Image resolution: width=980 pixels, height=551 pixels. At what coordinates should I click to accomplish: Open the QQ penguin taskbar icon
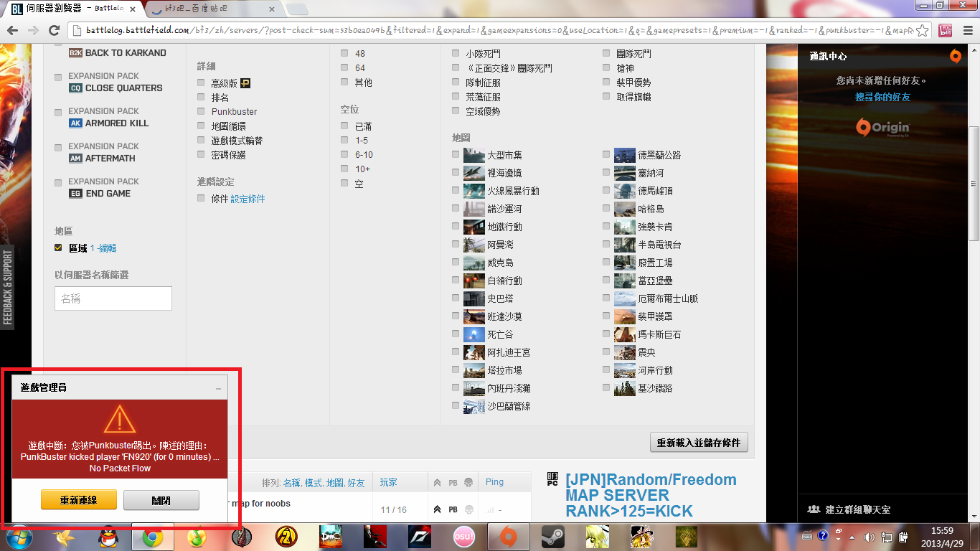[108, 537]
